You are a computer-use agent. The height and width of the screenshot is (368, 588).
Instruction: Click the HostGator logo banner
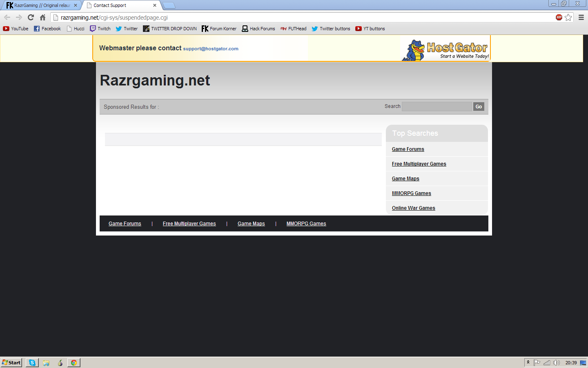(x=446, y=50)
